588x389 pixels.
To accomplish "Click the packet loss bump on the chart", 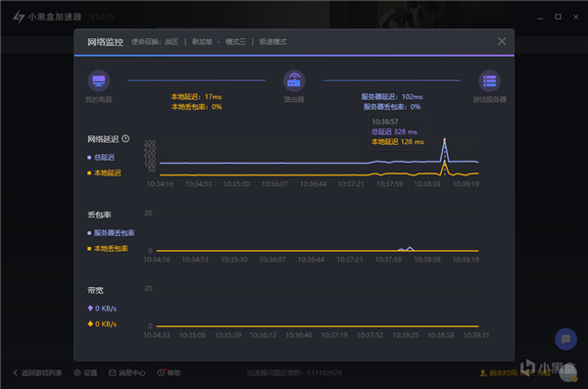I will point(410,248).
